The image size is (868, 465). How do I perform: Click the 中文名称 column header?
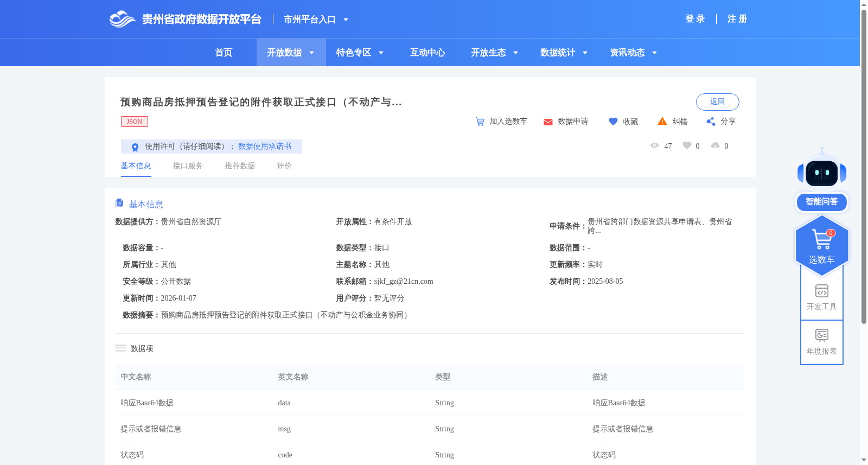coord(136,377)
